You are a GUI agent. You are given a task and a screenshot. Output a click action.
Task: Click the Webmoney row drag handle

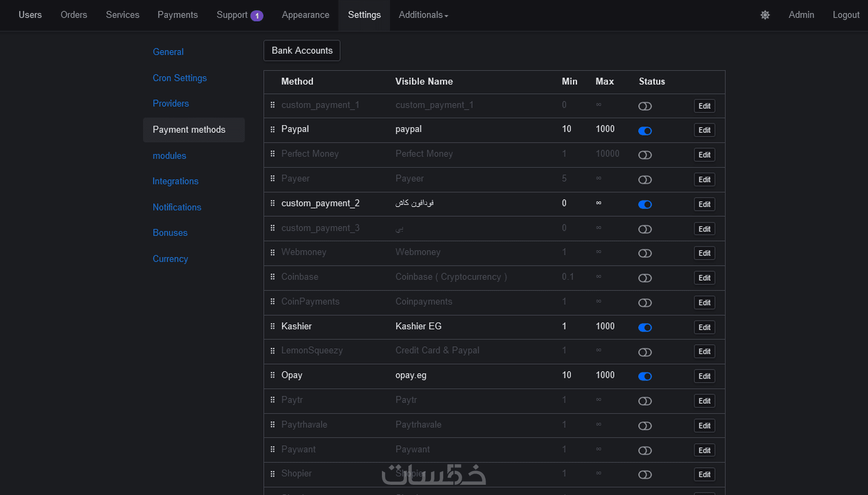coord(273,252)
